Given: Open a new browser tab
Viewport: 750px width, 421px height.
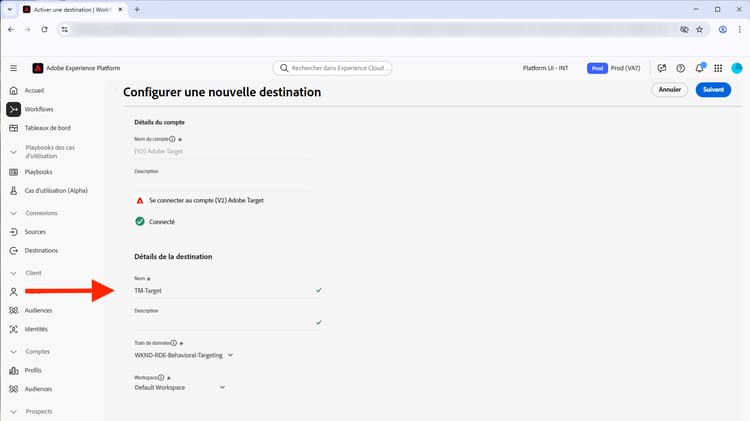Looking at the screenshot, I should [137, 10].
